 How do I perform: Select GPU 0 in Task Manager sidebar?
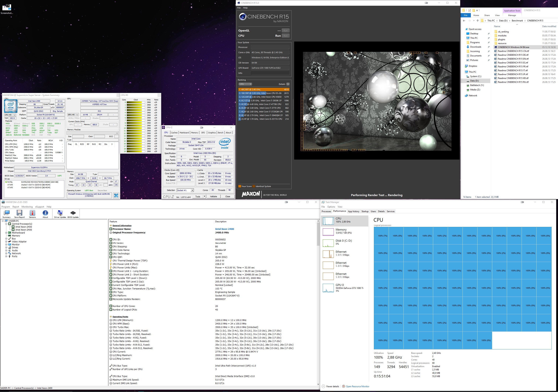coord(345,288)
